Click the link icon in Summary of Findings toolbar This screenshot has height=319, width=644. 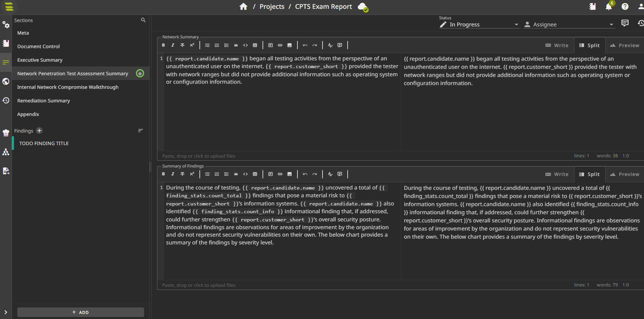point(280,174)
